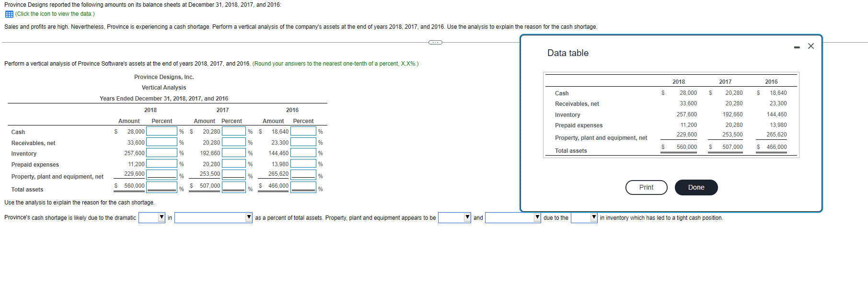868x284 pixels.
Task: Click the green rounding instruction text
Action: click(336, 64)
